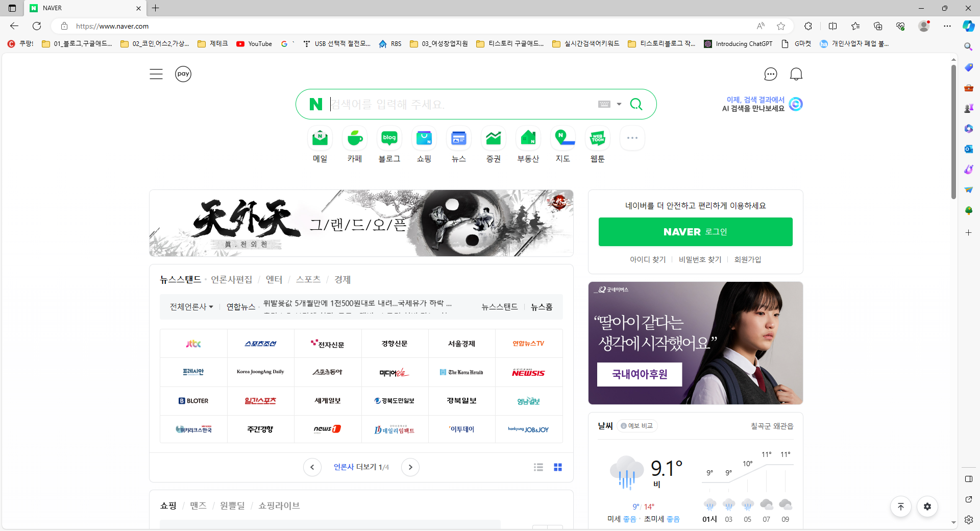This screenshot has height=531, width=980.
Task: Show next page of press outlets
Action: [x=410, y=467]
